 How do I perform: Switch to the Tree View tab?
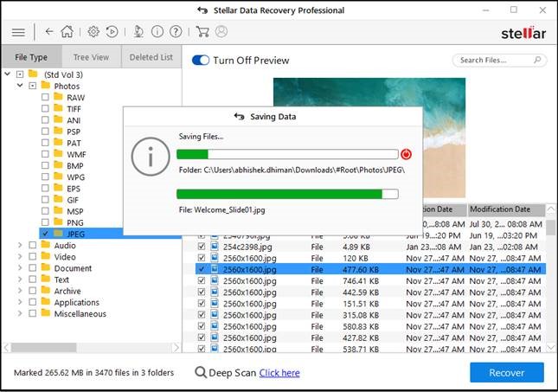(91, 57)
